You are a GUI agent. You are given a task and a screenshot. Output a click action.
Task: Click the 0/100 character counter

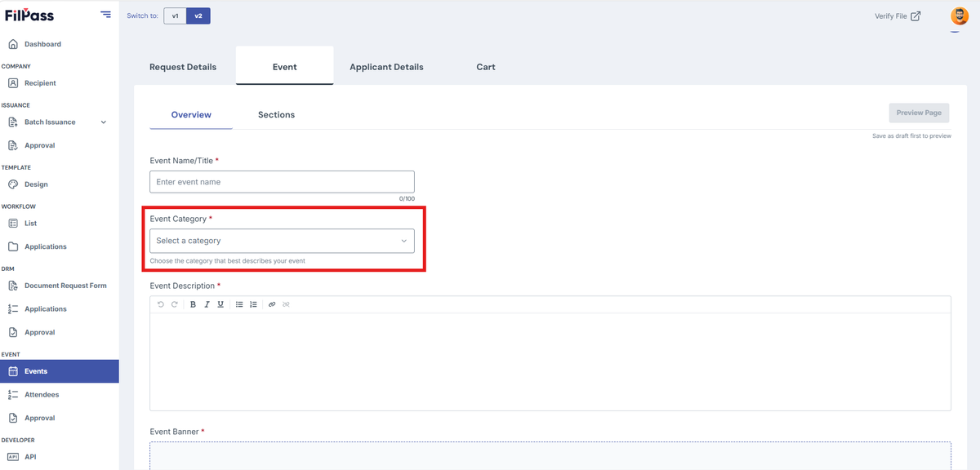pyautogui.click(x=407, y=199)
